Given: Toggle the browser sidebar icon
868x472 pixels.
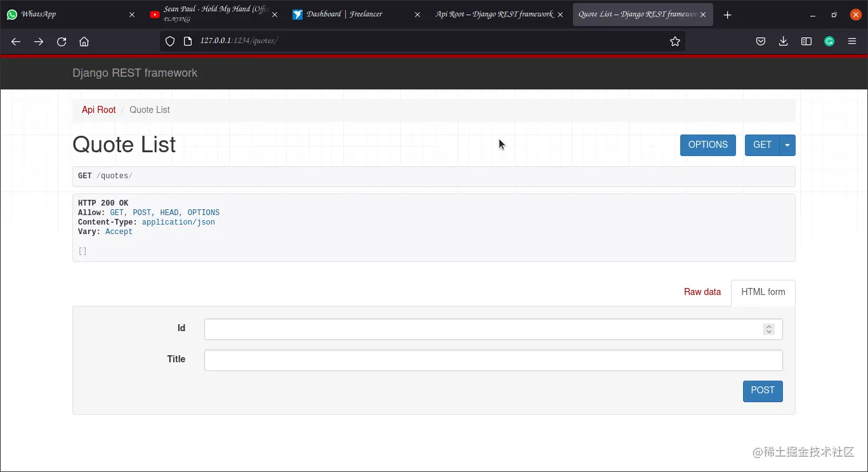Looking at the screenshot, I should (x=806, y=41).
